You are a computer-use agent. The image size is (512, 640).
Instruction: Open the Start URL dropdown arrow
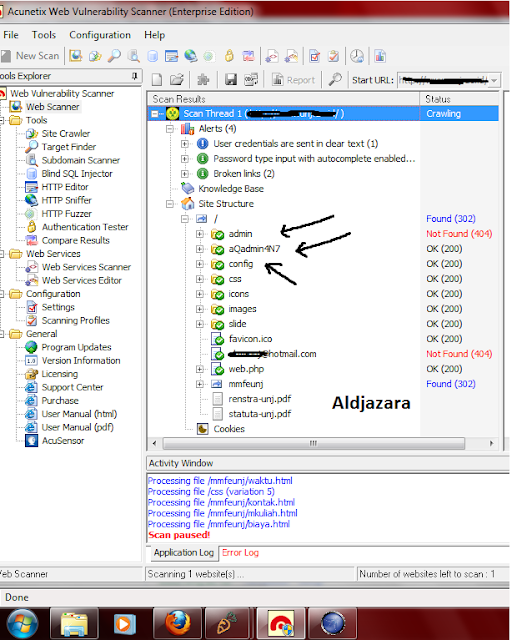click(494, 80)
